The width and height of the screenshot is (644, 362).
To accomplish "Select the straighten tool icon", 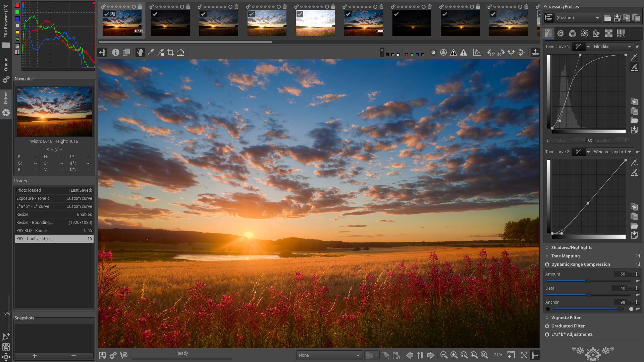I will [181, 52].
